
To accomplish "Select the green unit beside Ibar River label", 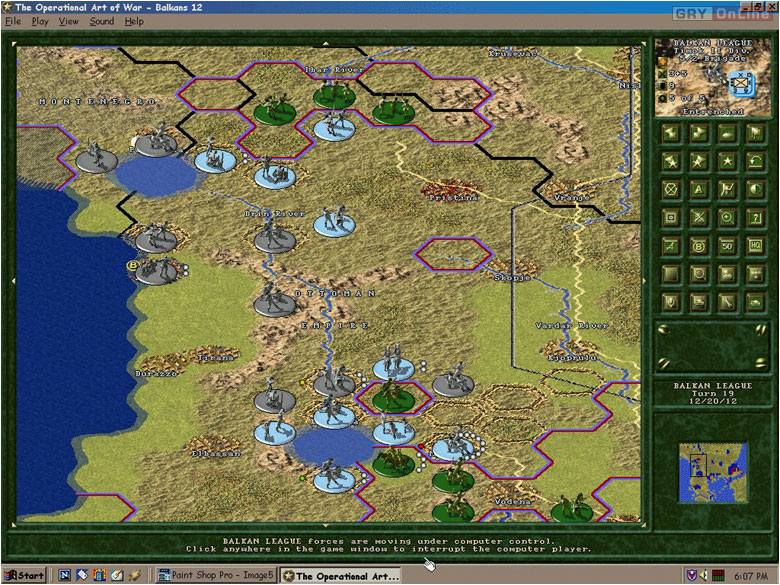I will click(x=334, y=94).
